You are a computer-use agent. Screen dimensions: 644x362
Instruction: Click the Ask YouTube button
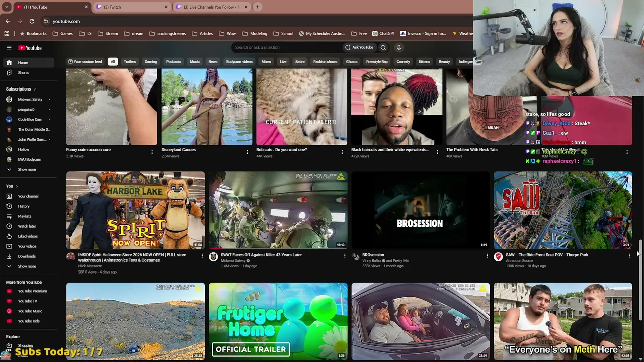click(x=359, y=47)
